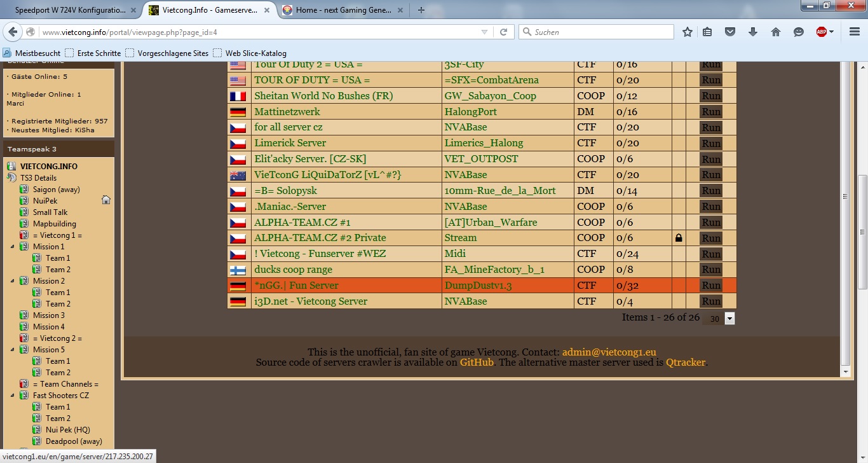Click the member name Marci
This screenshot has width=868, height=463.
coord(15,103)
